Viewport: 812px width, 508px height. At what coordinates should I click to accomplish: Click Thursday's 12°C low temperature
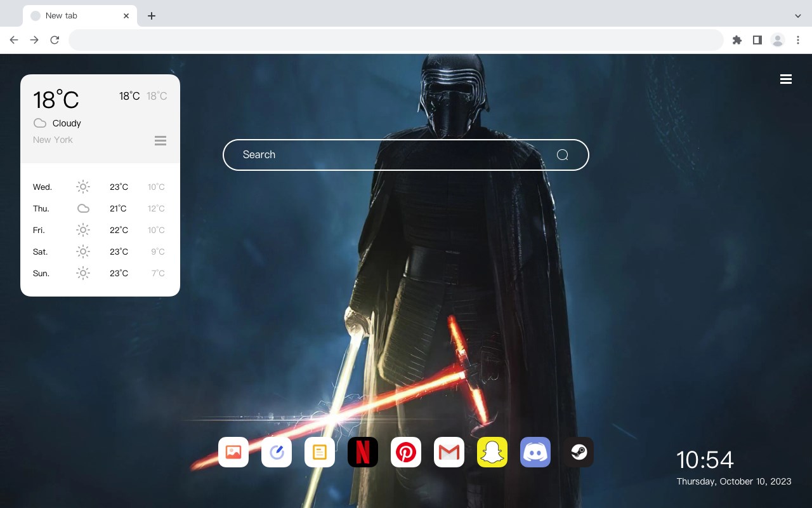point(156,209)
